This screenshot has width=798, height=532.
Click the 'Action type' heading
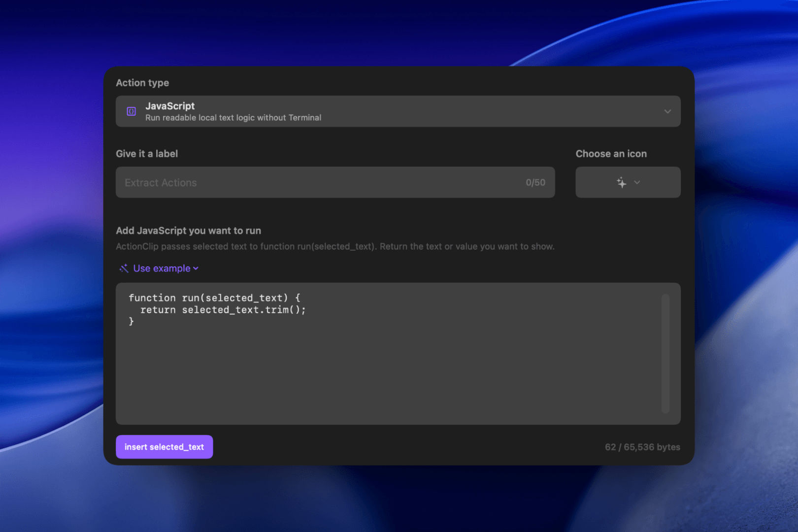[142, 83]
